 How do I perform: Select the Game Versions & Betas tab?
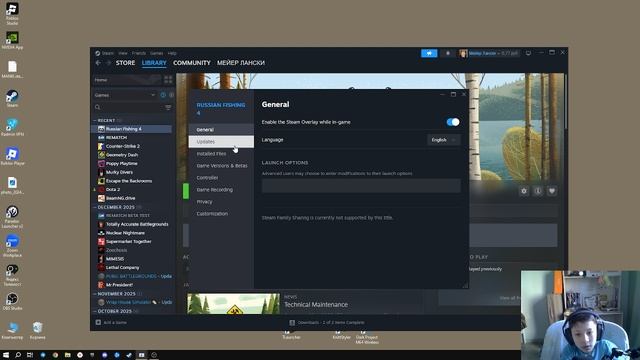pos(221,166)
